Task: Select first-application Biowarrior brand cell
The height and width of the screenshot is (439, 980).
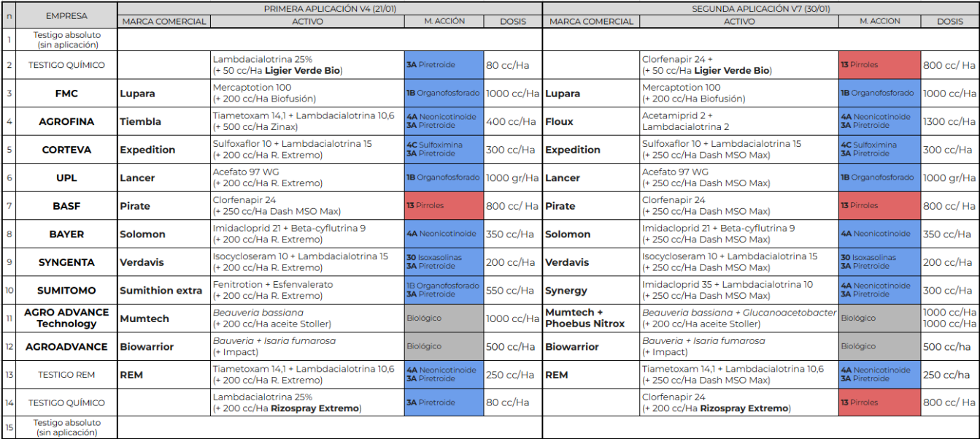Action: [x=164, y=347]
